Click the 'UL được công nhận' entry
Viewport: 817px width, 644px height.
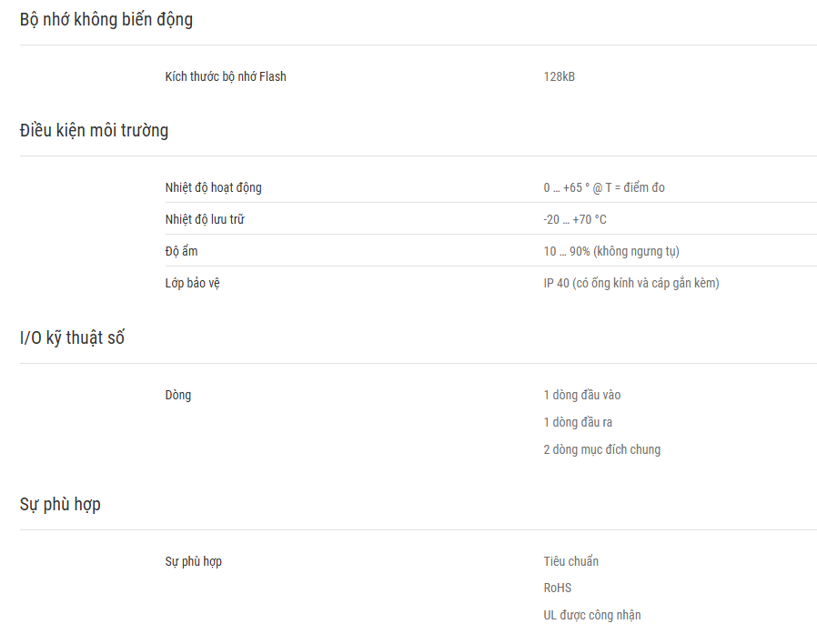[592, 615]
